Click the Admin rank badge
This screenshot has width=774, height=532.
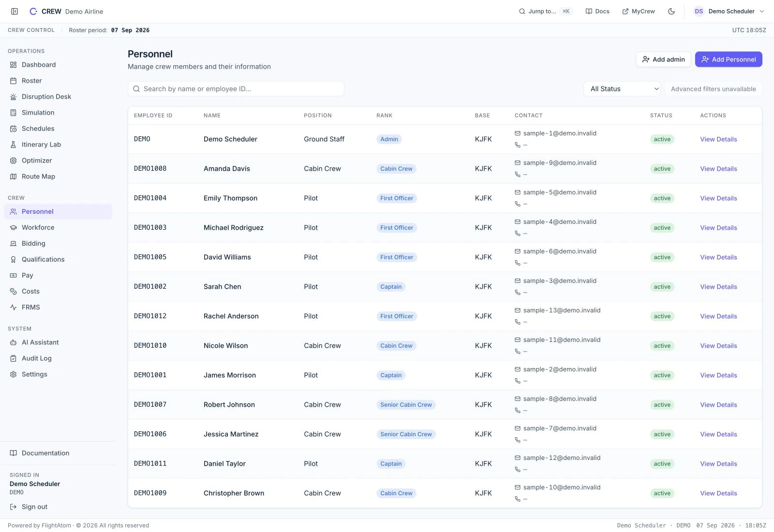click(x=389, y=139)
